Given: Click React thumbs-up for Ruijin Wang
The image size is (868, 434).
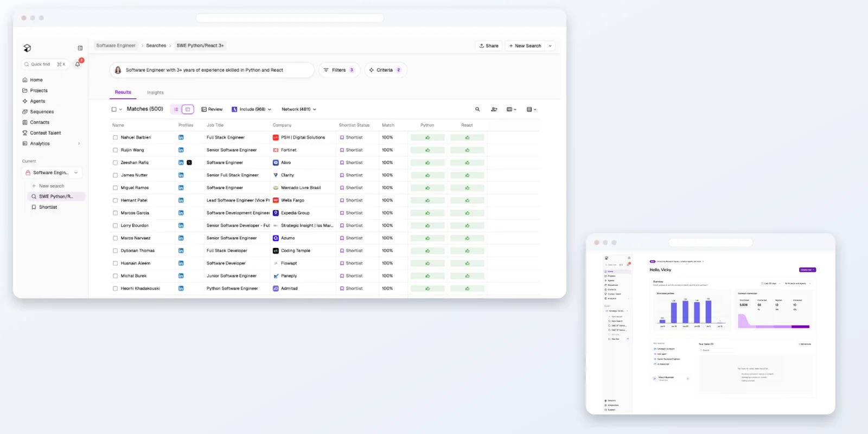Looking at the screenshot, I should coord(467,150).
